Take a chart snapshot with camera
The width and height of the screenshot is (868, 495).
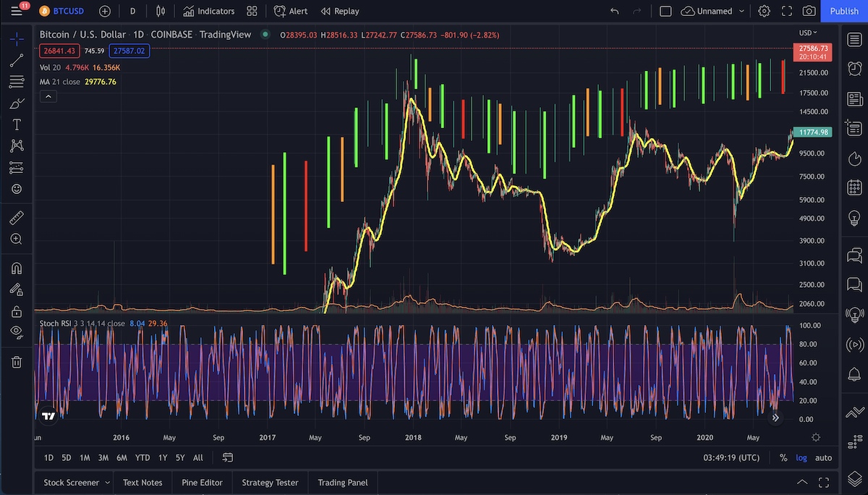click(809, 12)
